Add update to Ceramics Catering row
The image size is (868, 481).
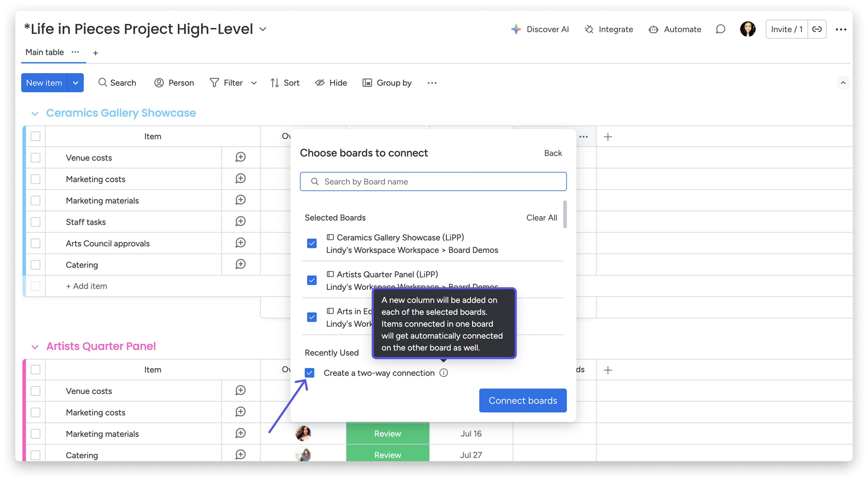[240, 264]
